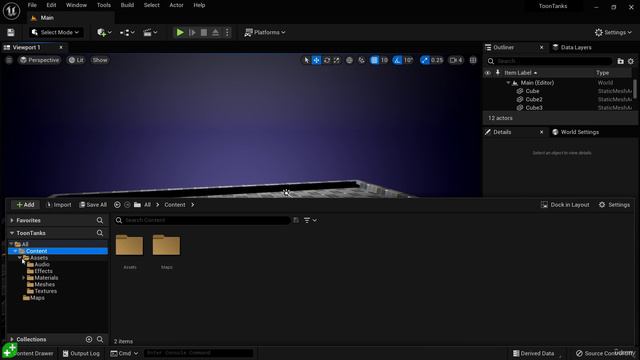Activate the Translate gizmo tool
Image resolution: width=640 pixels, height=360 pixels.
[x=316, y=60]
